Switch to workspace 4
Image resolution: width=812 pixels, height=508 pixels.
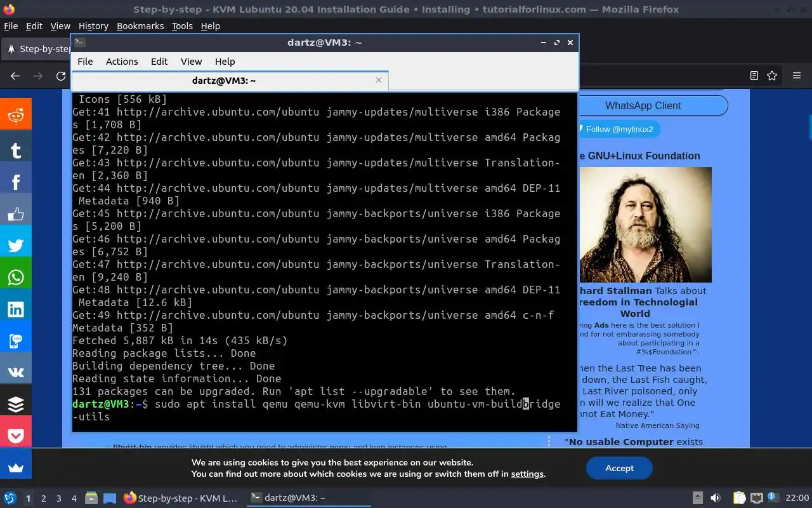pos(74,498)
